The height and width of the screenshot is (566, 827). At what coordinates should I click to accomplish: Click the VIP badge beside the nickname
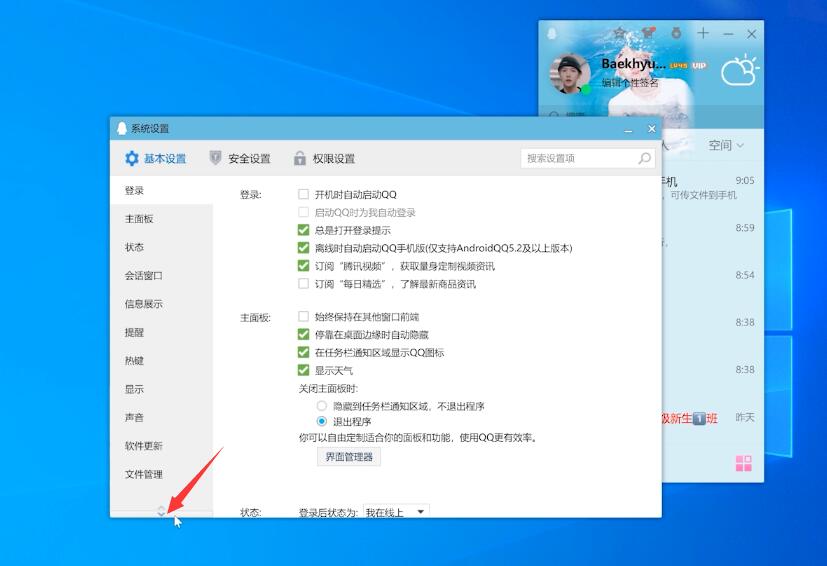(x=699, y=65)
